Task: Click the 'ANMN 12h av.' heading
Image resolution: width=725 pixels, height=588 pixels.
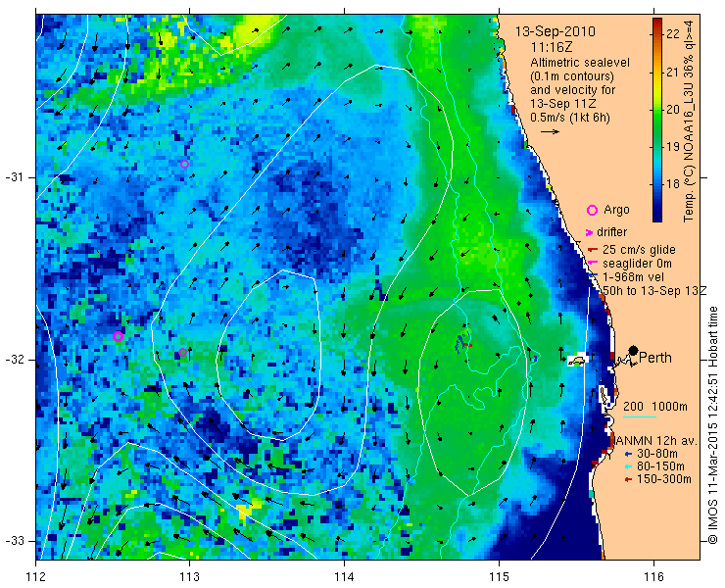Action: (x=656, y=440)
